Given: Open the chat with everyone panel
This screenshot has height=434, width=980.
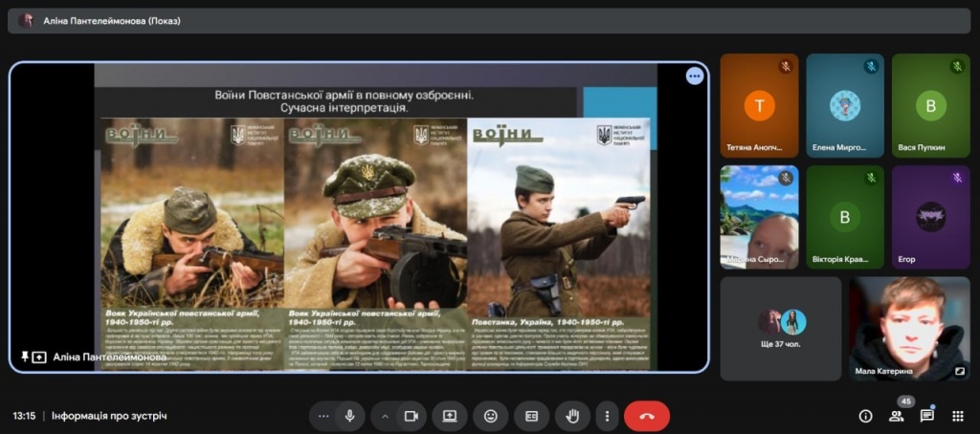Looking at the screenshot, I should coord(927,416).
